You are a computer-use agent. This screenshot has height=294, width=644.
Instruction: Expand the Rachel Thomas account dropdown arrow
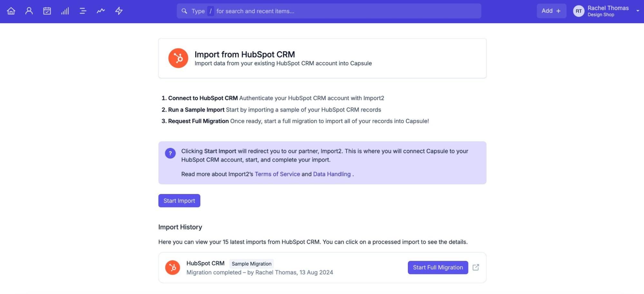638,11
